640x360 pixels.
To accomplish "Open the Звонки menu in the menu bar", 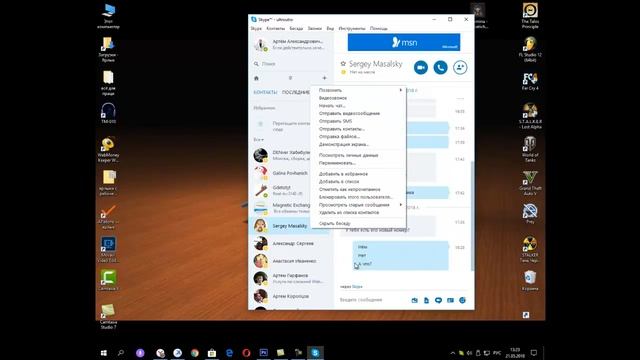I will (x=315, y=29).
